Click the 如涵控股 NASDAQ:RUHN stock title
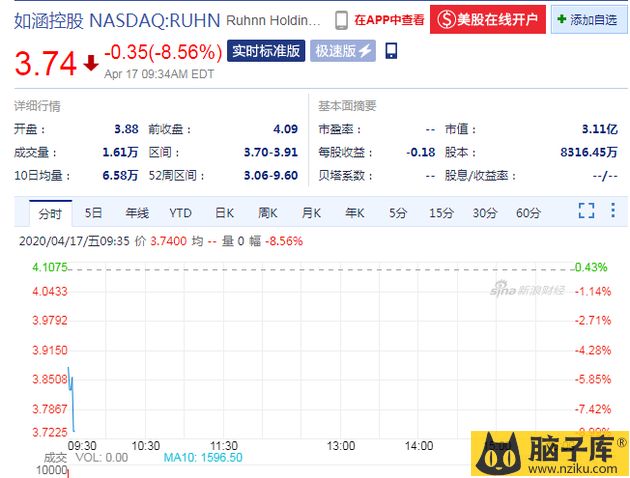The width and height of the screenshot is (630, 478). 117,20
